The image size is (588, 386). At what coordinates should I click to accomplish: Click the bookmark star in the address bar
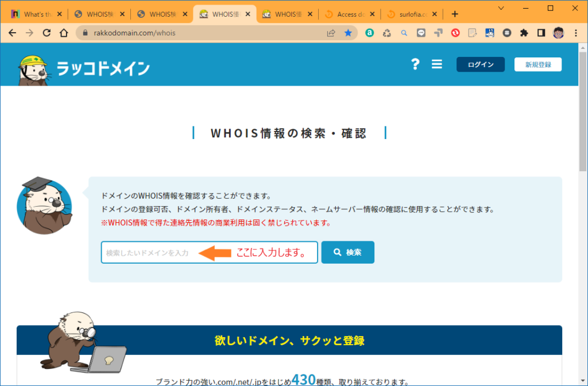click(x=348, y=33)
